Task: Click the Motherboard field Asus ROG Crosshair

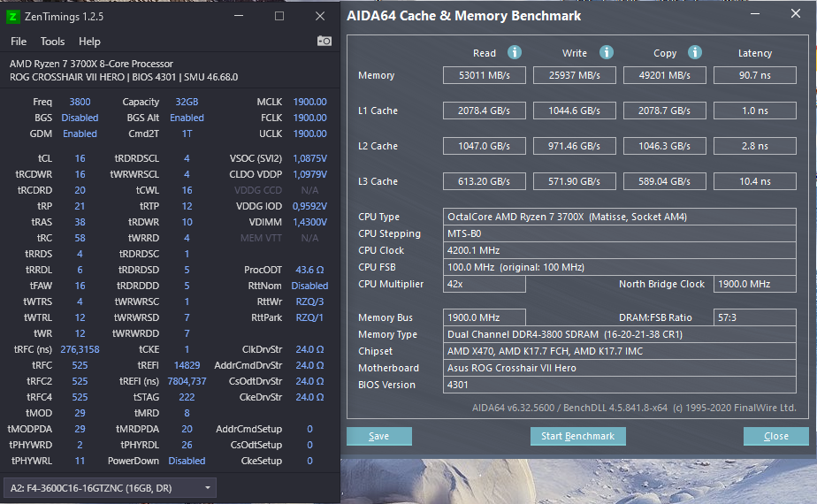Action: point(620,368)
